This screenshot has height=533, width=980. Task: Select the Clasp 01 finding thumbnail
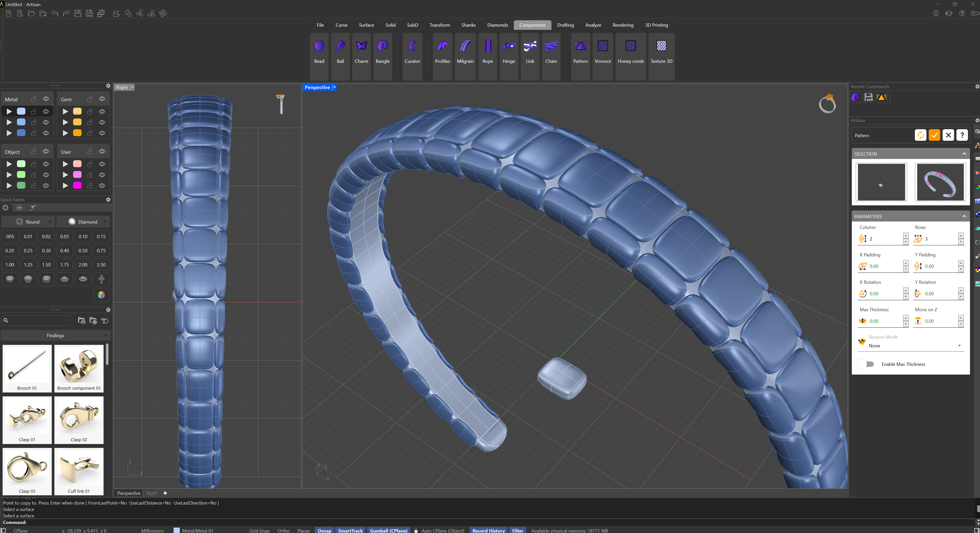pyautogui.click(x=27, y=420)
